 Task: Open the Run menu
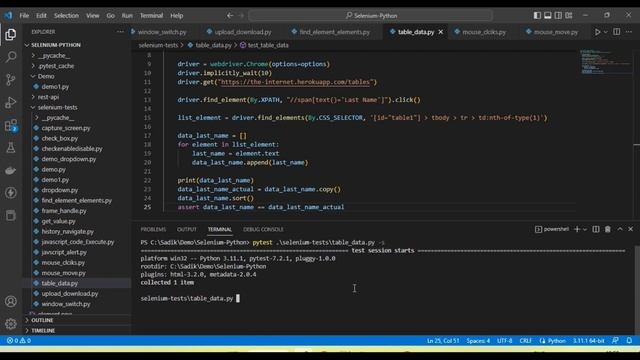pos(127,16)
